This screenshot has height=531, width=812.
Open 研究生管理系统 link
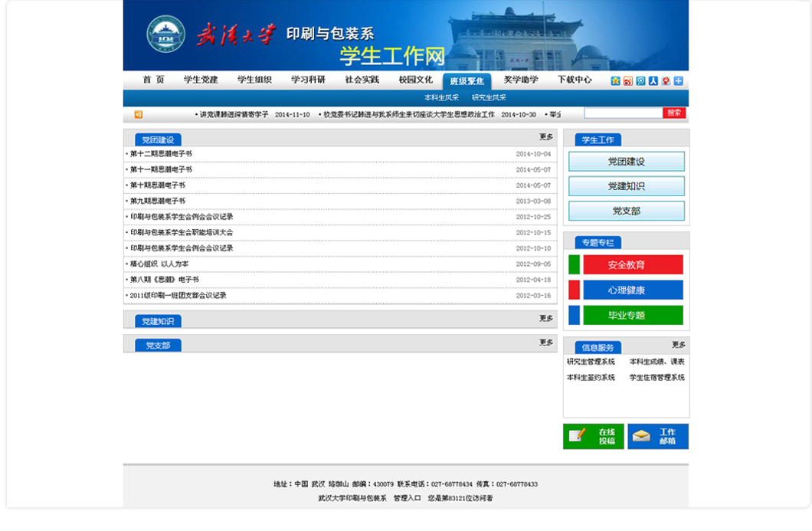591,362
